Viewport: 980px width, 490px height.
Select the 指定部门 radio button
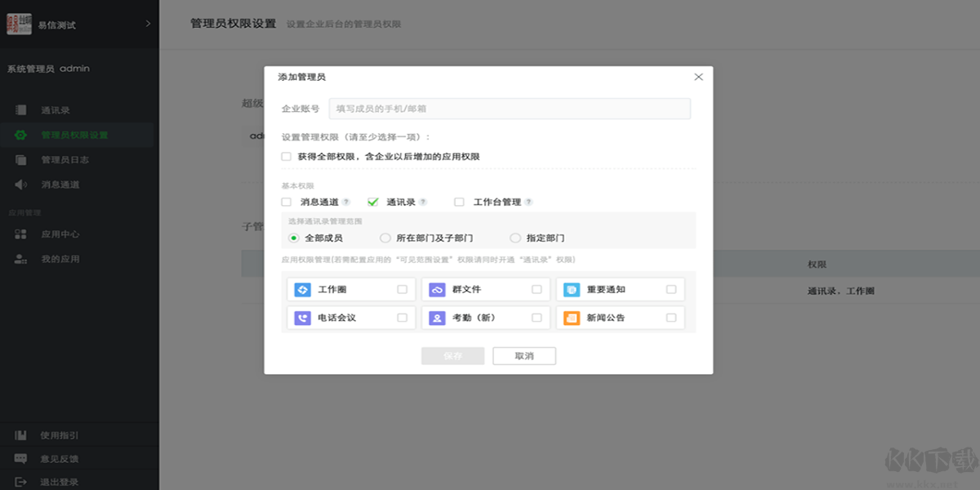pyautogui.click(x=515, y=238)
